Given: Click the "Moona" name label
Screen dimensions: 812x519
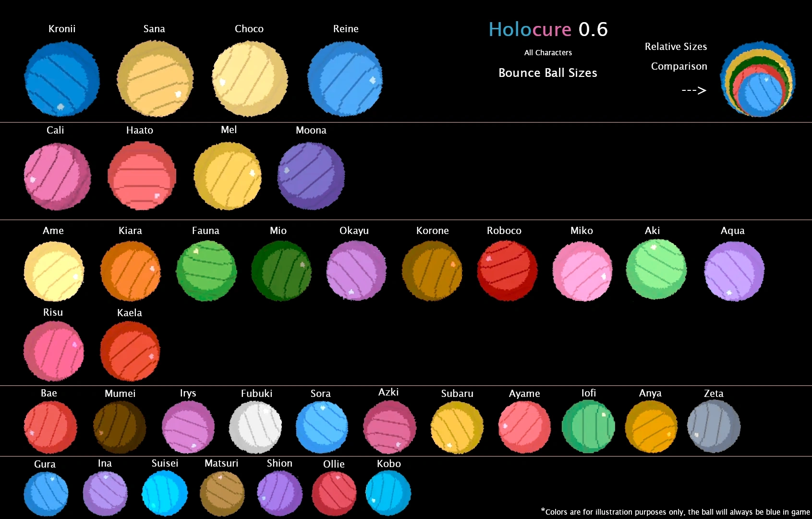Looking at the screenshot, I should (x=311, y=130).
